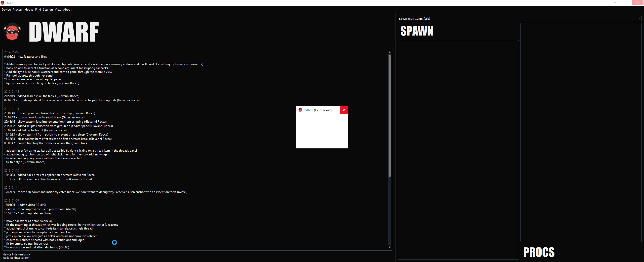Screen dimensions: 644x262
Task: Click the python icon in the dialog title
Action: click(300, 110)
